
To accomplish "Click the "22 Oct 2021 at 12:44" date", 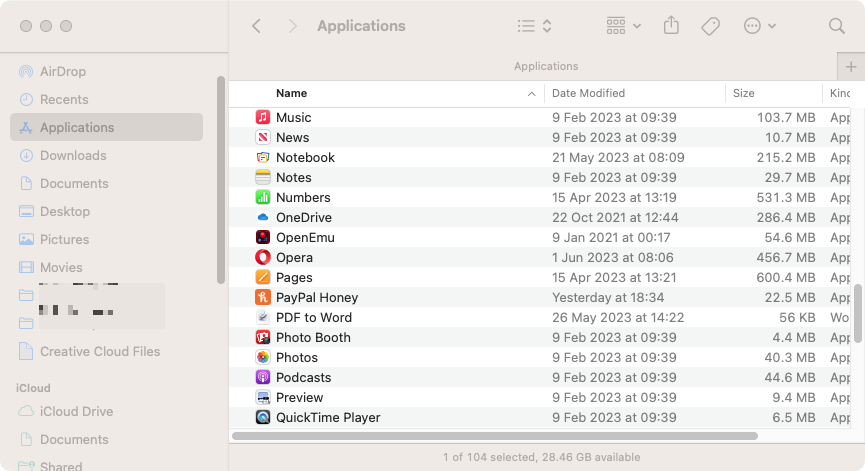I will (615, 217).
